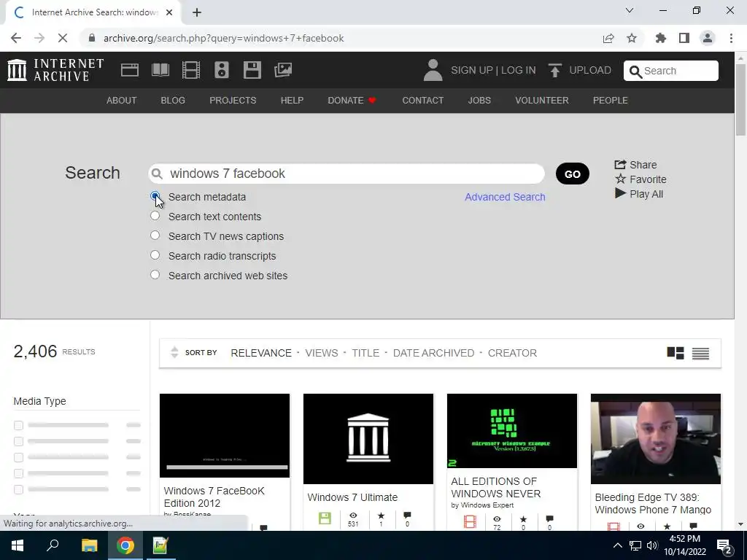Open the Audio speaker icon
The width and height of the screenshot is (747, 560).
point(222,70)
